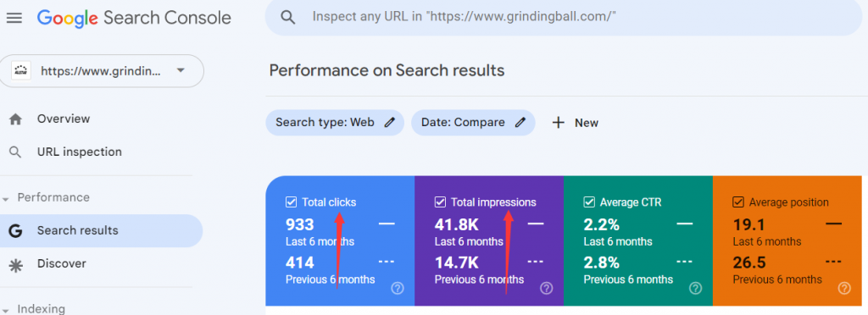The width and height of the screenshot is (868, 315).
Task: Open help icon on Total clicks card
Action: point(397,288)
